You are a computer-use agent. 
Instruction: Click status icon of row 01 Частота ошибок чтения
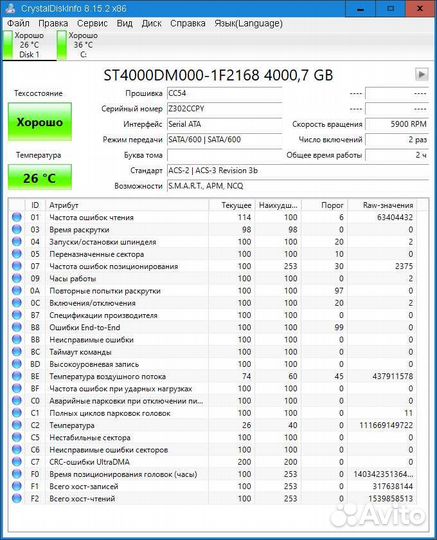(x=17, y=217)
